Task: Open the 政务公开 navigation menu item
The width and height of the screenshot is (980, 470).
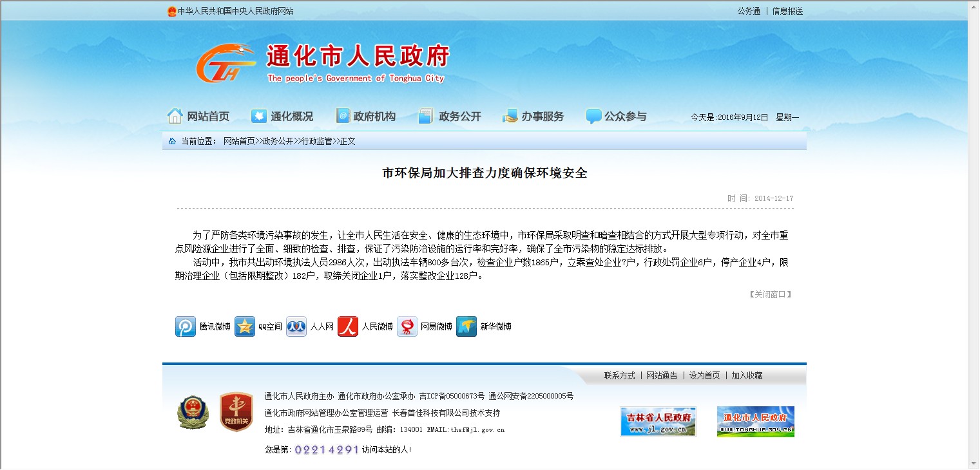Action: click(450, 117)
